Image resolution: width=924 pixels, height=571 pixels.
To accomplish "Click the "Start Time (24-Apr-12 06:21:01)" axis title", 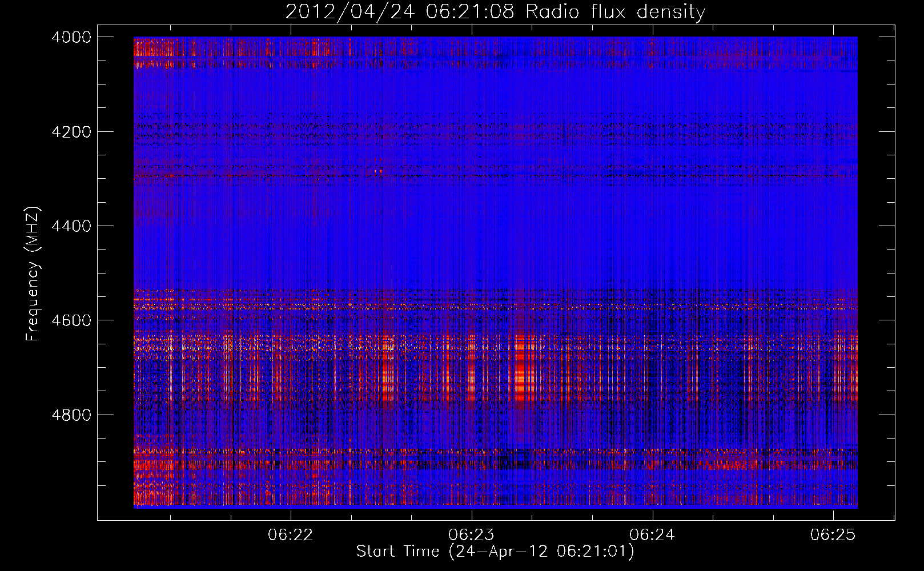I will 495,552.
